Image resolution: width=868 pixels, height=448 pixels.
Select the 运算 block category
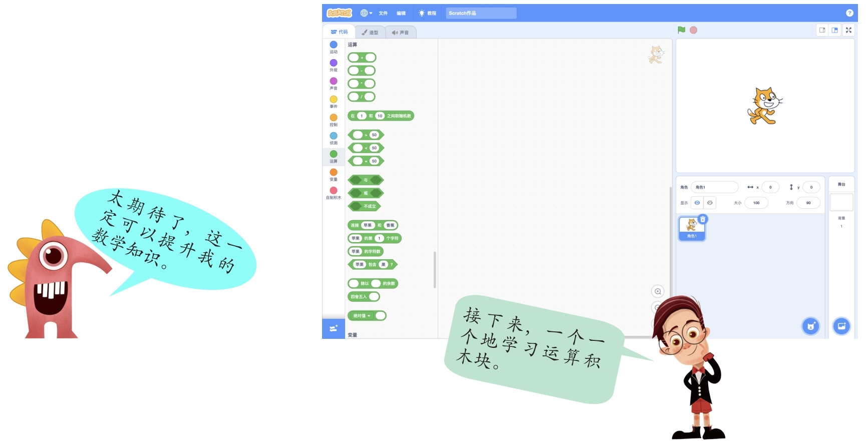tap(334, 157)
